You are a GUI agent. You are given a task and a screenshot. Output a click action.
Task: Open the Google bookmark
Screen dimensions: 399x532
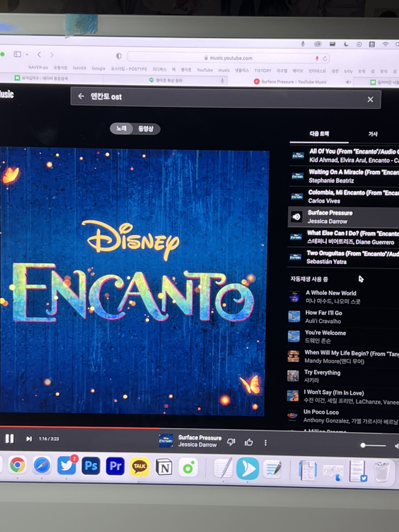point(98,69)
